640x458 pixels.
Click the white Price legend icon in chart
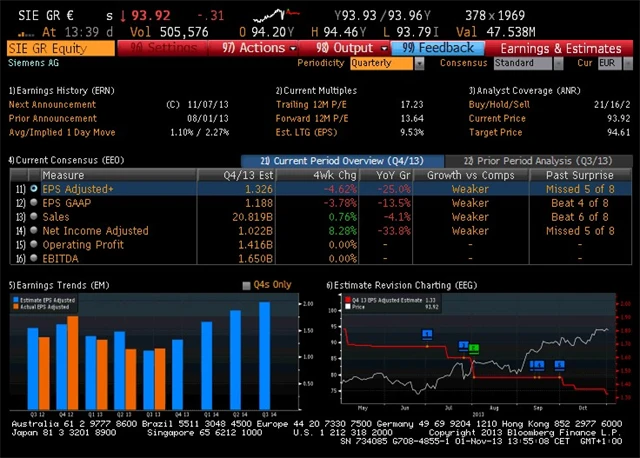click(x=346, y=307)
